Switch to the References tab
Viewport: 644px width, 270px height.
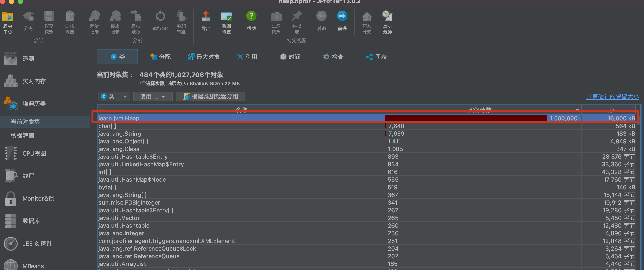[x=247, y=57]
